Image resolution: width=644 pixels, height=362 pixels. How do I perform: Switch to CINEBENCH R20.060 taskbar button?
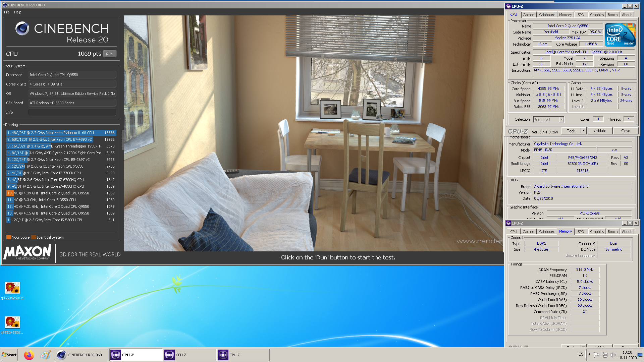(x=82, y=355)
